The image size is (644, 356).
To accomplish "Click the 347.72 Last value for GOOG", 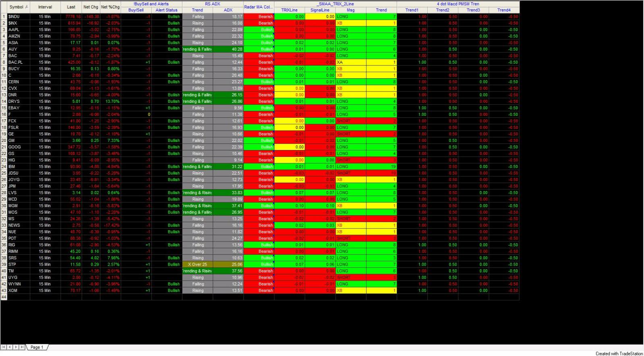I will pyautogui.click(x=71, y=147).
